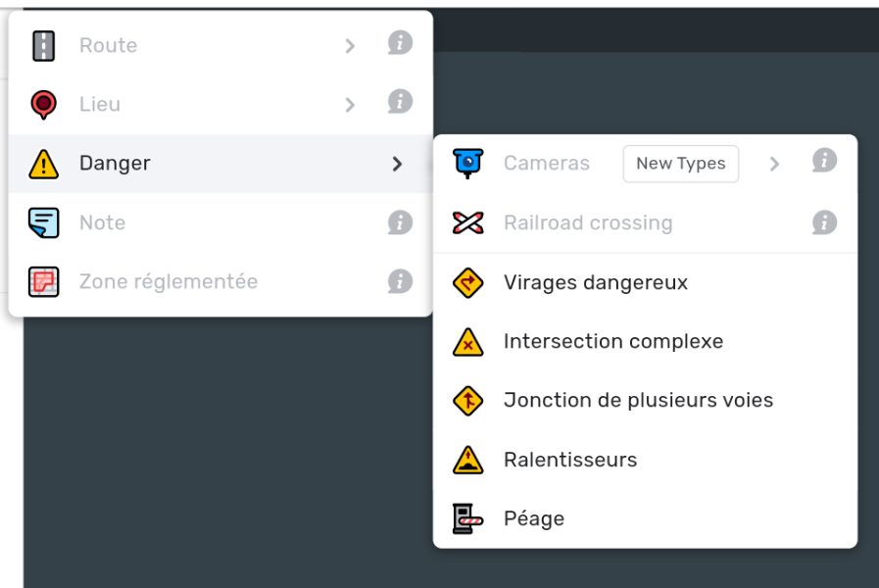Click the Railroad crossing crossbuck icon
The image size is (879, 588).
(468, 223)
